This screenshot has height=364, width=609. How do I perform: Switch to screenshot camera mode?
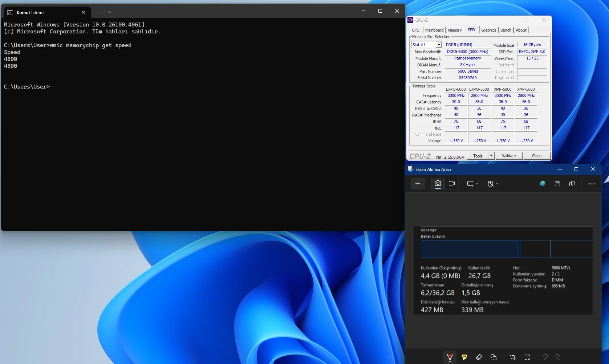(x=438, y=184)
